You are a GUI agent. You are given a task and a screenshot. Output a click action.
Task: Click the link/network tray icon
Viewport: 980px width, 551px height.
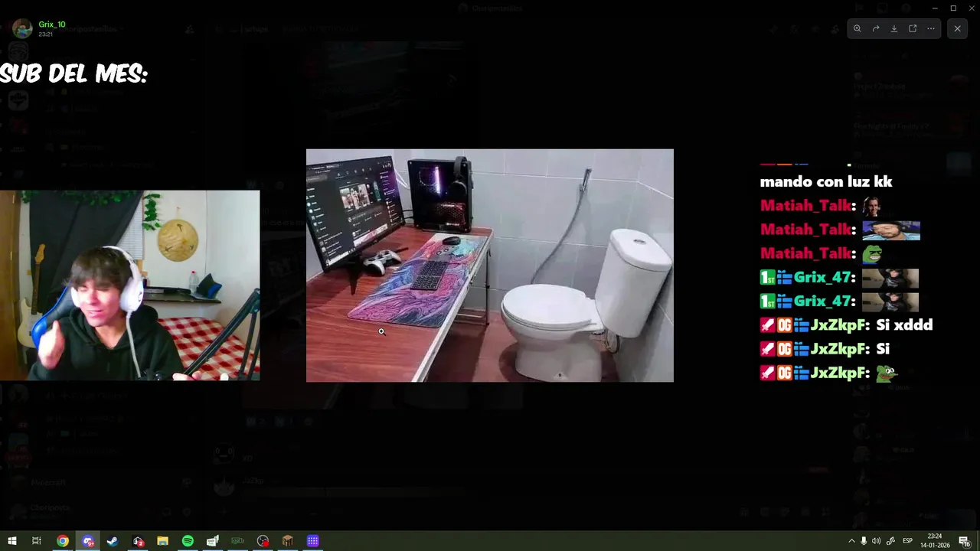pos(890,541)
